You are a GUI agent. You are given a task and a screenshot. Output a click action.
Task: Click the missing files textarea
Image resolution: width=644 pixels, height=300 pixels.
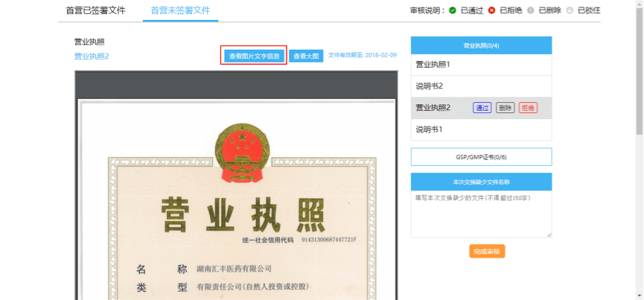(482, 214)
